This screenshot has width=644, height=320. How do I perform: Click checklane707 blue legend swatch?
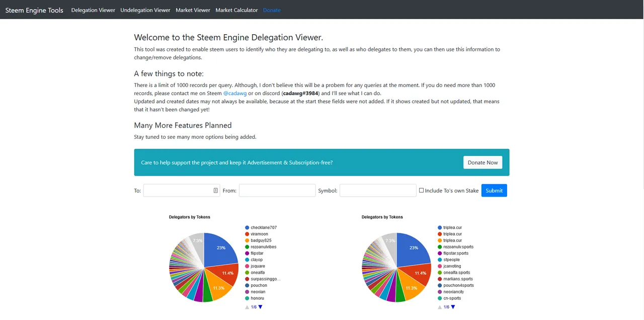pos(247,227)
